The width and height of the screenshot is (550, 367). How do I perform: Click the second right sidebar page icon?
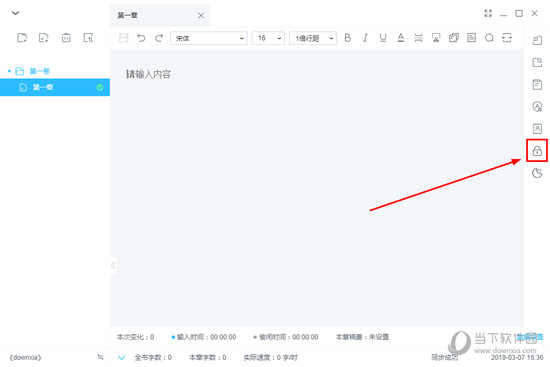click(x=537, y=62)
